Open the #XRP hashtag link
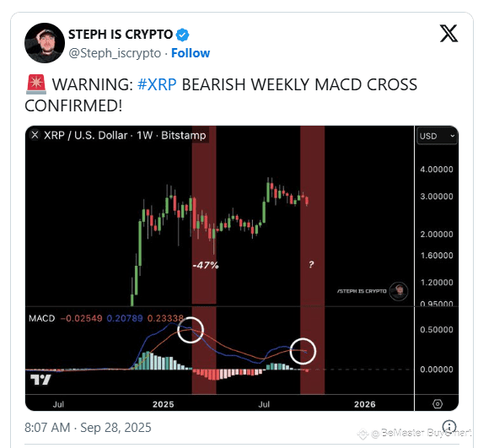This screenshot has height=448, width=478. point(157,84)
